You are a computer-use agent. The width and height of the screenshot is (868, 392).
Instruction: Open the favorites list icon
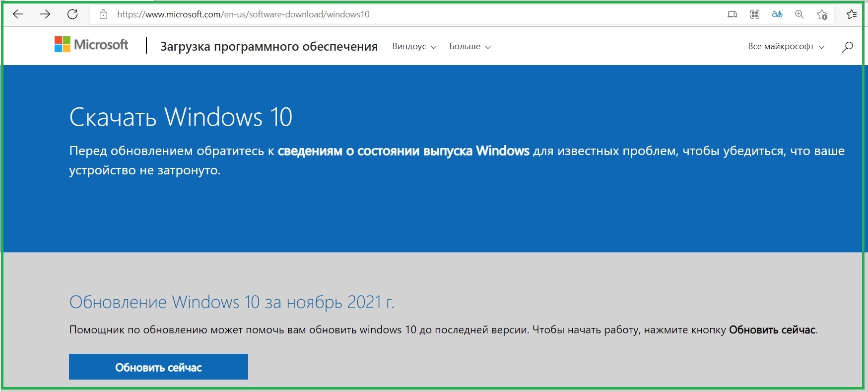click(852, 14)
